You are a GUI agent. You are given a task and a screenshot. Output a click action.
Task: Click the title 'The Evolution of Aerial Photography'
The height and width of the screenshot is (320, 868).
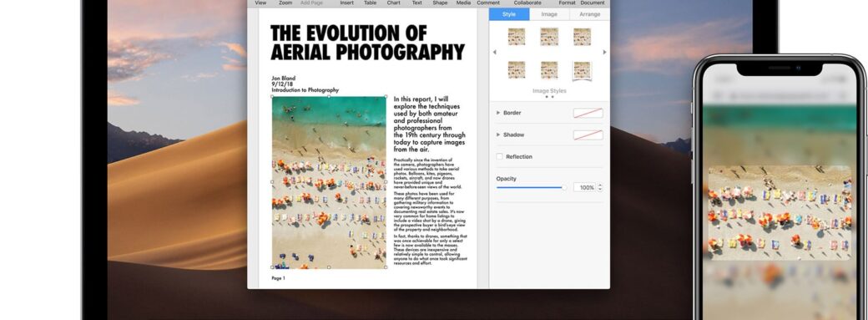click(x=367, y=43)
